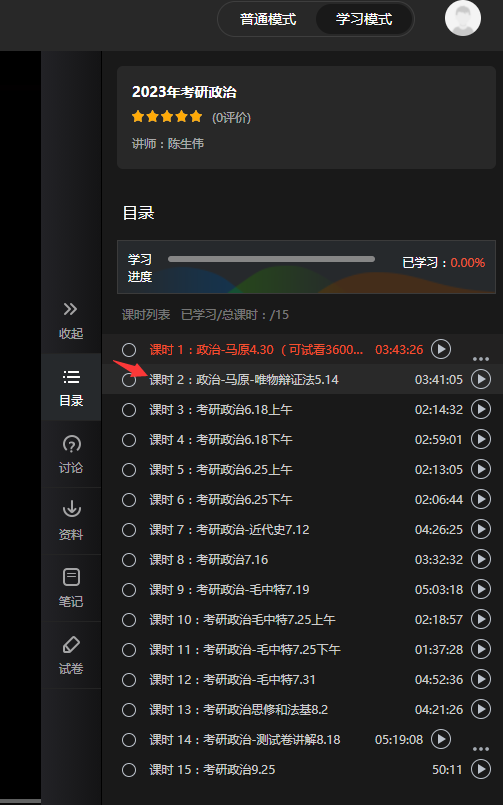Image resolution: width=503 pixels, height=805 pixels.
Task: Open lesson title 课时 13：考研政治思修和法基8.2
Action: pos(238,710)
